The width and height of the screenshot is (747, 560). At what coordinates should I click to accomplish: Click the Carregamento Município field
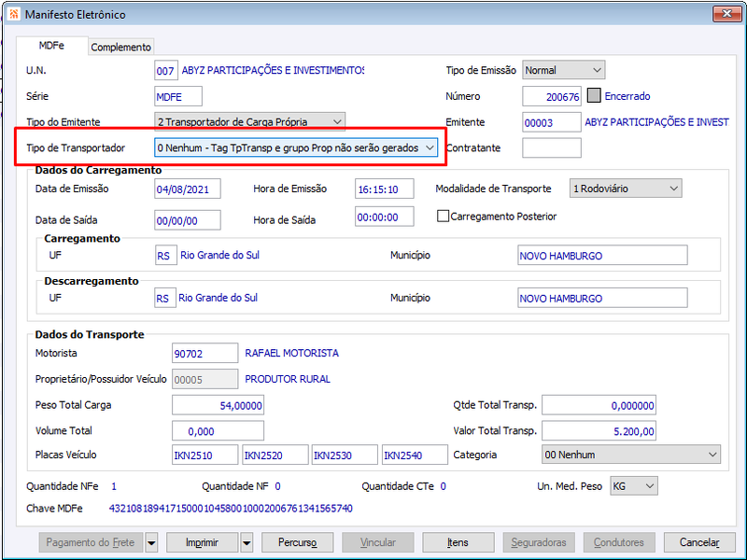(x=602, y=255)
